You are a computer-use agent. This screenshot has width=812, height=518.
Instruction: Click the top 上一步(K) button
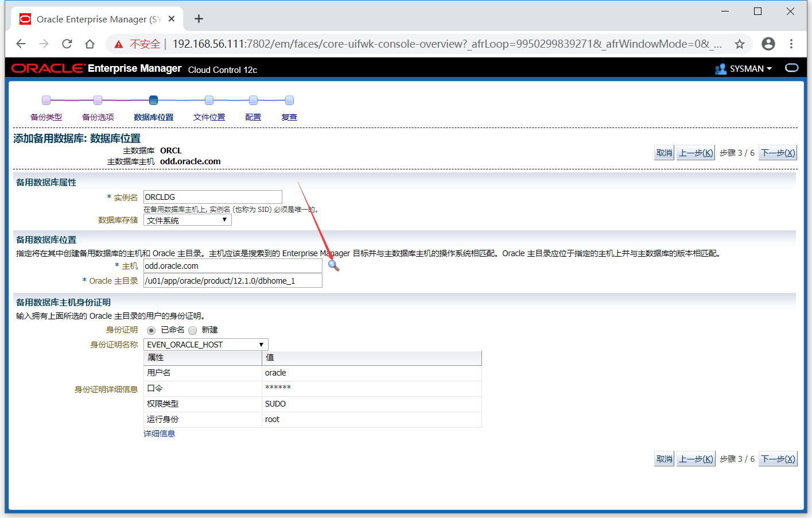(696, 153)
